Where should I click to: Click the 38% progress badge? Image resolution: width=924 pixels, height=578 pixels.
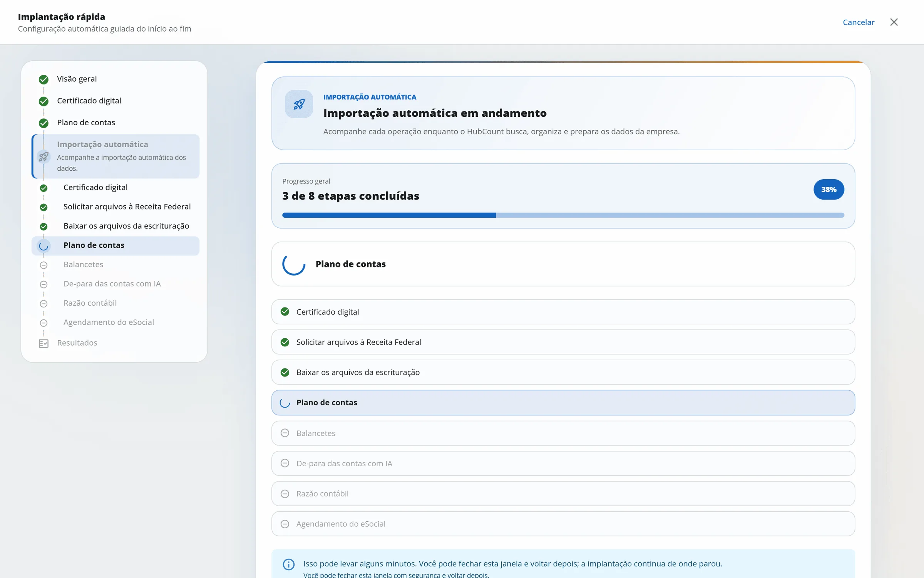coord(829,190)
